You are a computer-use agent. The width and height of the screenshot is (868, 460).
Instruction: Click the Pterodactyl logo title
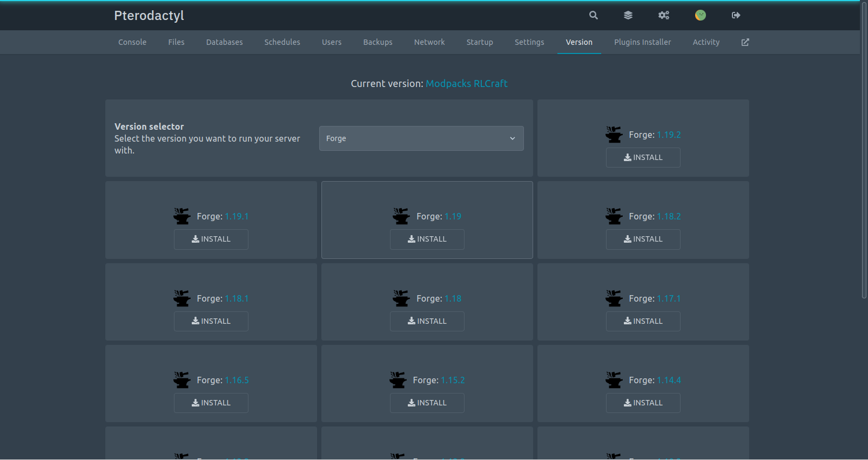tap(149, 16)
